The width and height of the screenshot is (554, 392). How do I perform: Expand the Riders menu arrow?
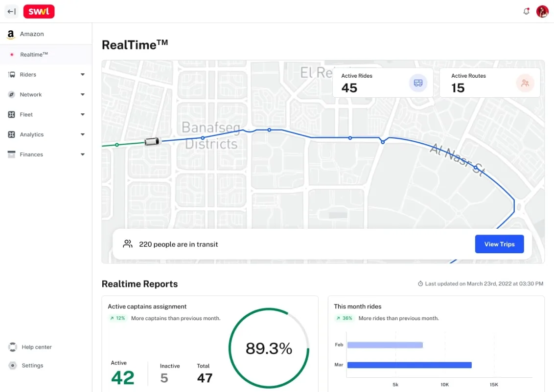83,75
